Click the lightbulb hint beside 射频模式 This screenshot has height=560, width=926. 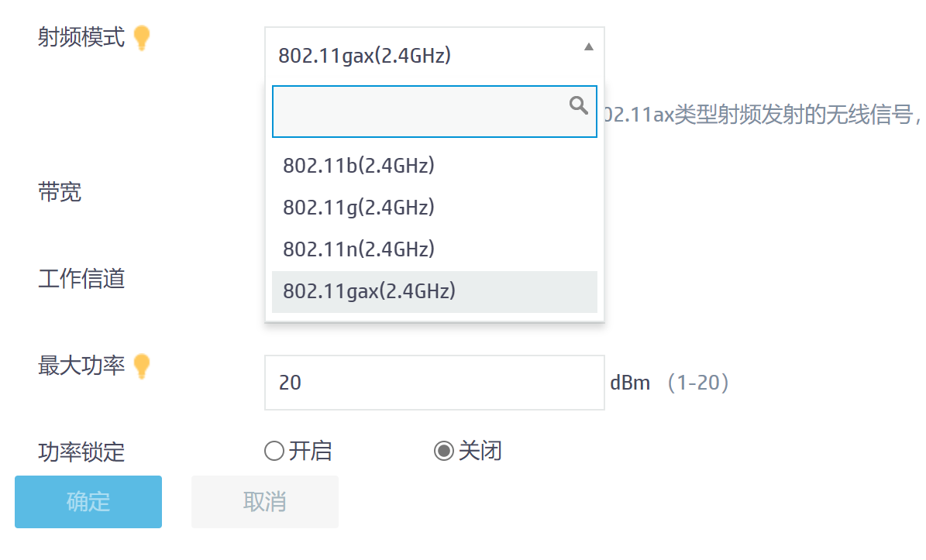point(141,38)
